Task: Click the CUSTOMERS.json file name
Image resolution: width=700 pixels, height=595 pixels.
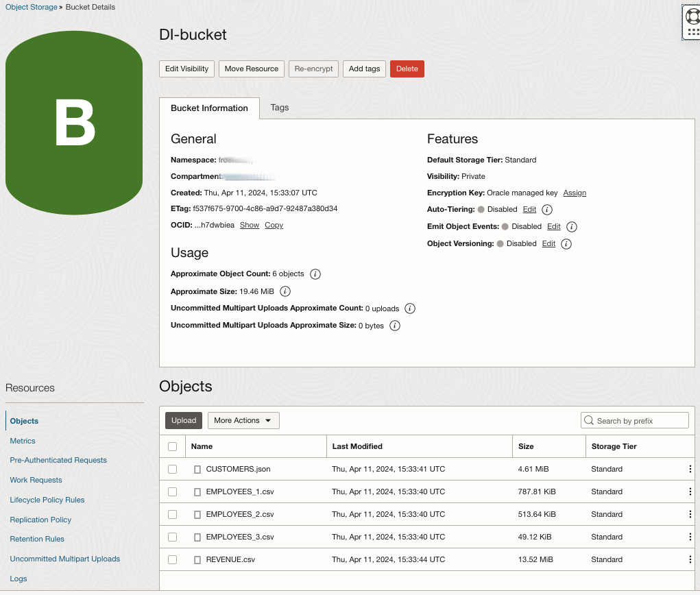Action: [238, 469]
